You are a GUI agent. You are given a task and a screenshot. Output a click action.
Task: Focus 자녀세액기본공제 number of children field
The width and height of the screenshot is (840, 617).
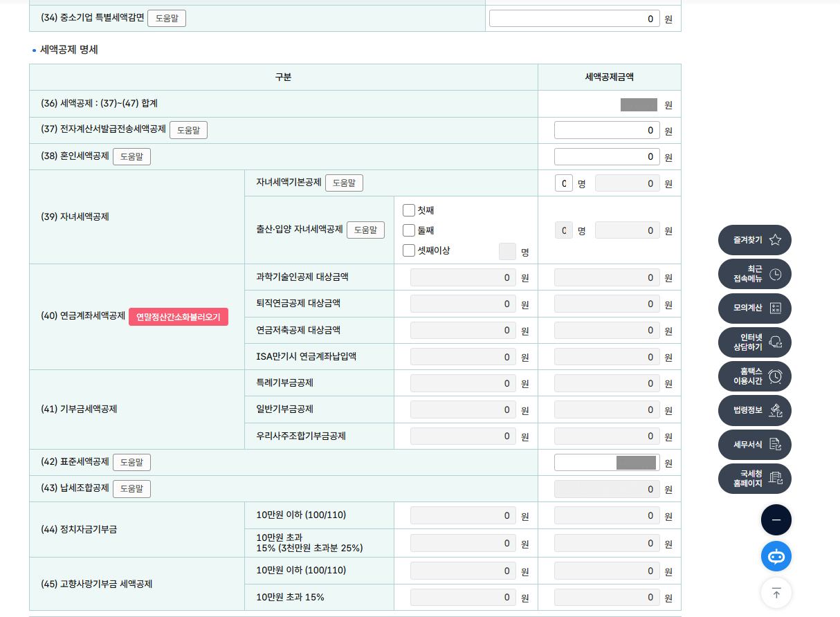click(x=564, y=183)
